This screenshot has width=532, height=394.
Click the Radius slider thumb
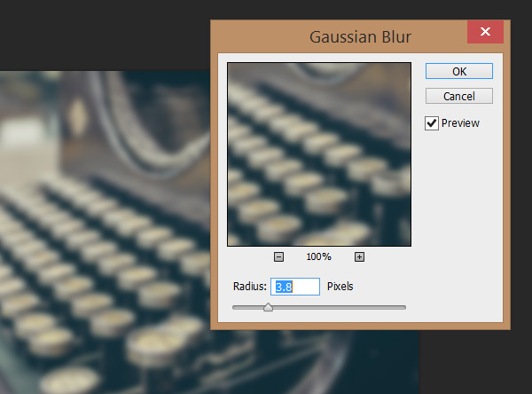[x=268, y=307]
